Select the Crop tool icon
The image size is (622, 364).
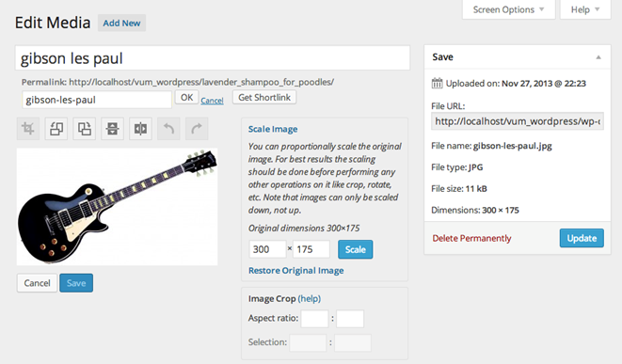[x=28, y=129]
